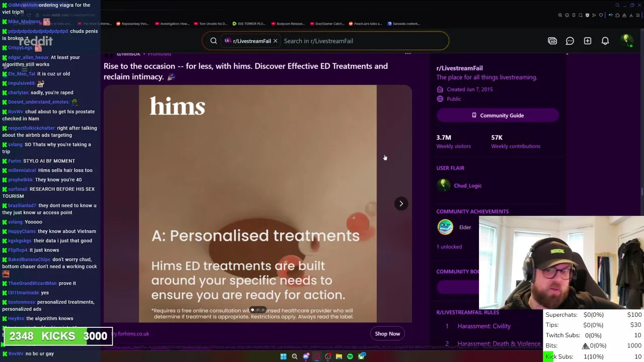Click the Created Jun 7, 2015 text
The height and width of the screenshot is (362, 644).
(x=469, y=89)
